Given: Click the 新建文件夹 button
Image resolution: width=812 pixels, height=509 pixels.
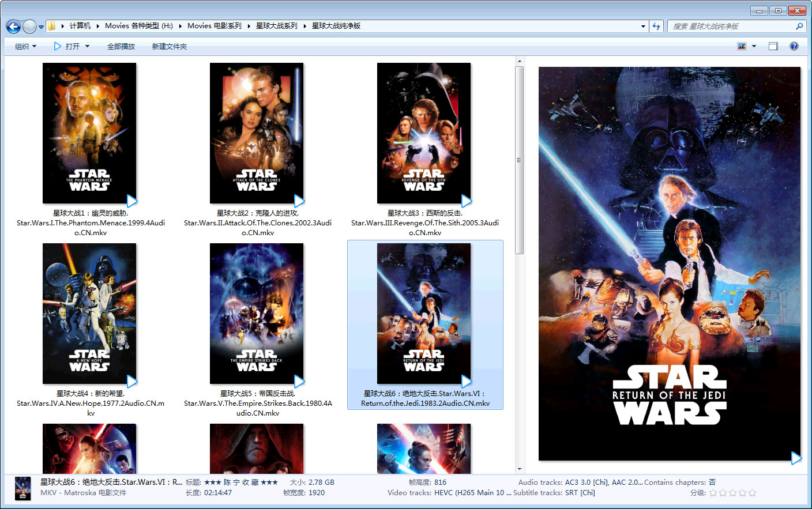Looking at the screenshot, I should [x=170, y=46].
